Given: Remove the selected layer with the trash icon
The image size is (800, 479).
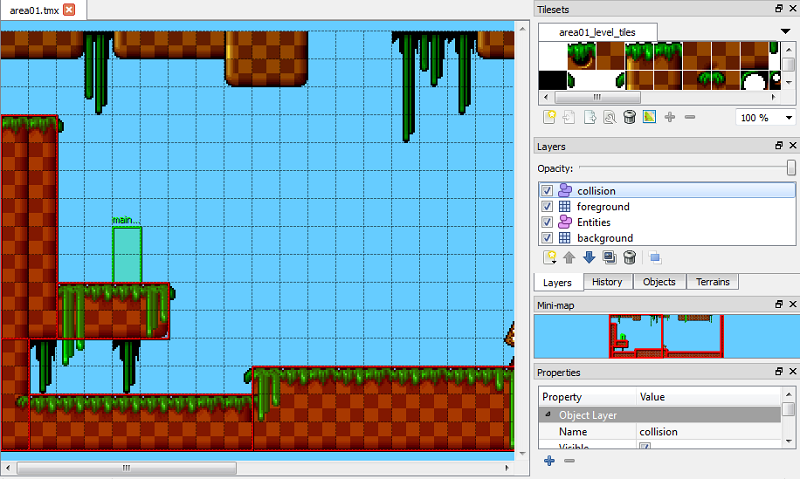Looking at the screenshot, I should [629, 258].
